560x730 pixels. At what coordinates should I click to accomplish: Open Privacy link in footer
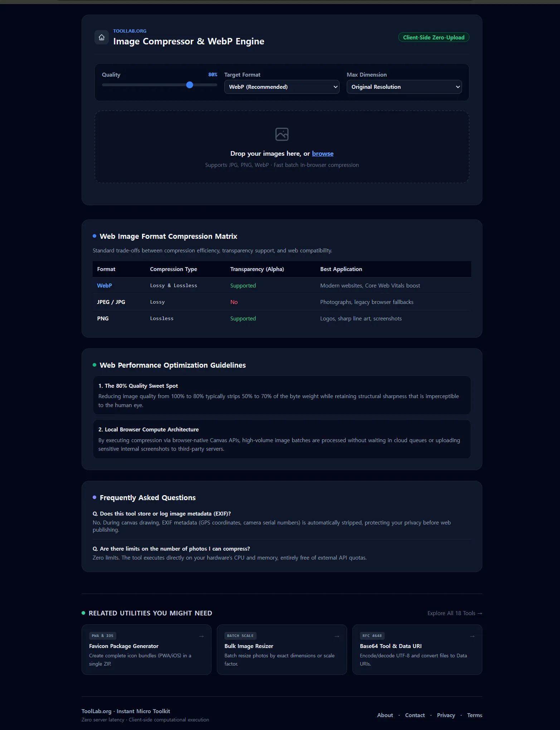[x=446, y=715]
